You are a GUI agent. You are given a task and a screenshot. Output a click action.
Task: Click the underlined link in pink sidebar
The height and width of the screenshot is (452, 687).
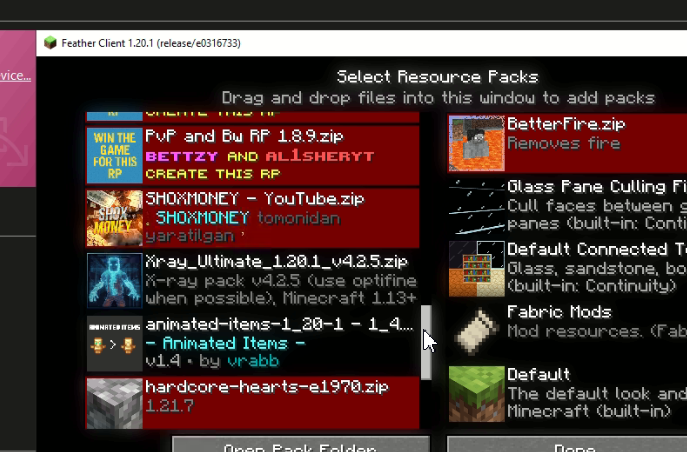coord(15,76)
